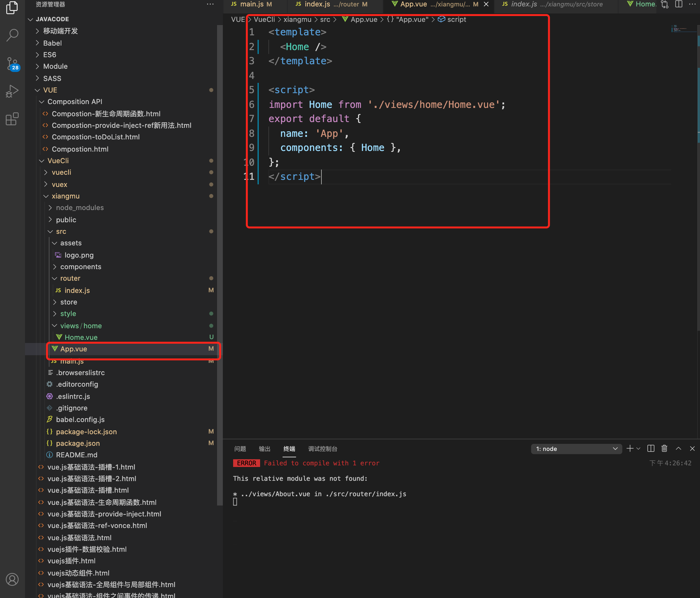Open the Search view icon
The width and height of the screenshot is (700, 598).
click(12, 35)
